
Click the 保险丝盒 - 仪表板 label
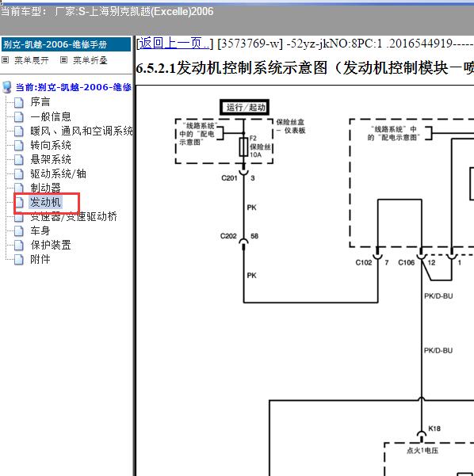click(291, 126)
